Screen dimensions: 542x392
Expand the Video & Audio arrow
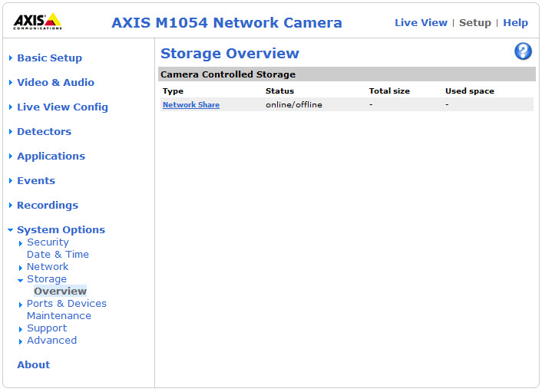tap(11, 83)
